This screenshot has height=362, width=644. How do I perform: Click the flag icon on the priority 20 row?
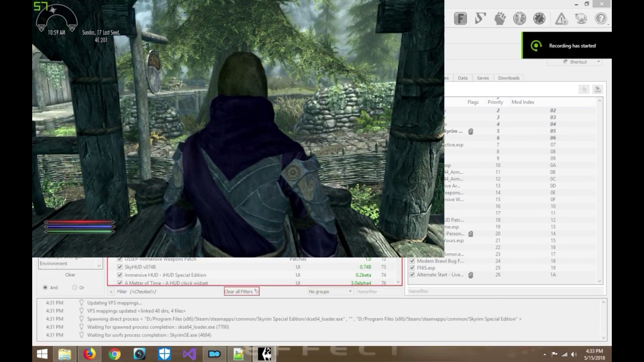[x=470, y=234]
